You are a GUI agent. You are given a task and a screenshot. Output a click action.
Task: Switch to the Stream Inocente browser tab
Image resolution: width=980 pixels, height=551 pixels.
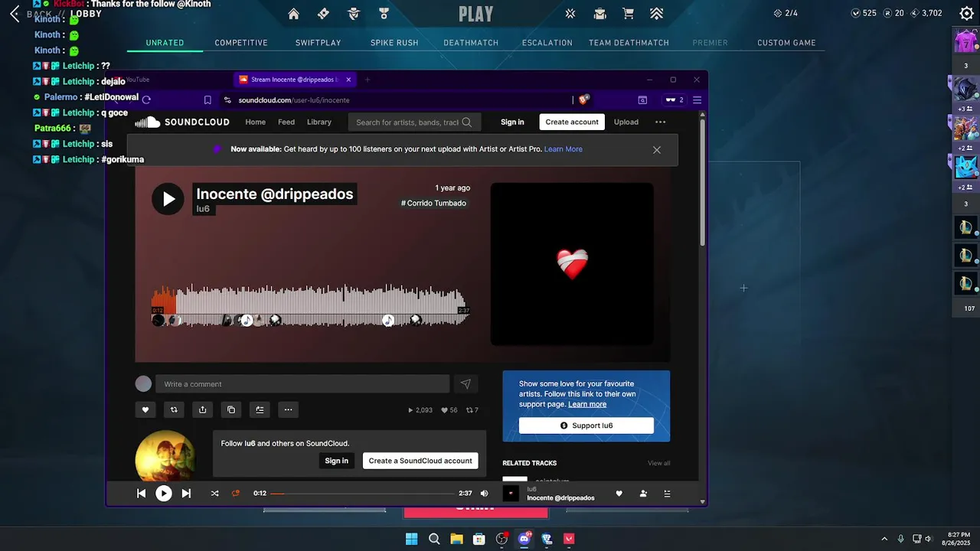click(x=295, y=80)
